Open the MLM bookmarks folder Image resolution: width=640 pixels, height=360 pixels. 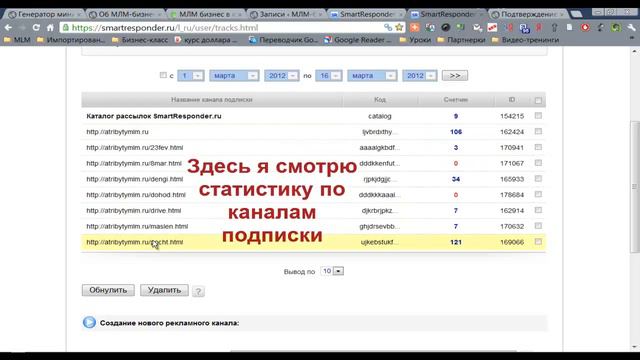(17, 40)
